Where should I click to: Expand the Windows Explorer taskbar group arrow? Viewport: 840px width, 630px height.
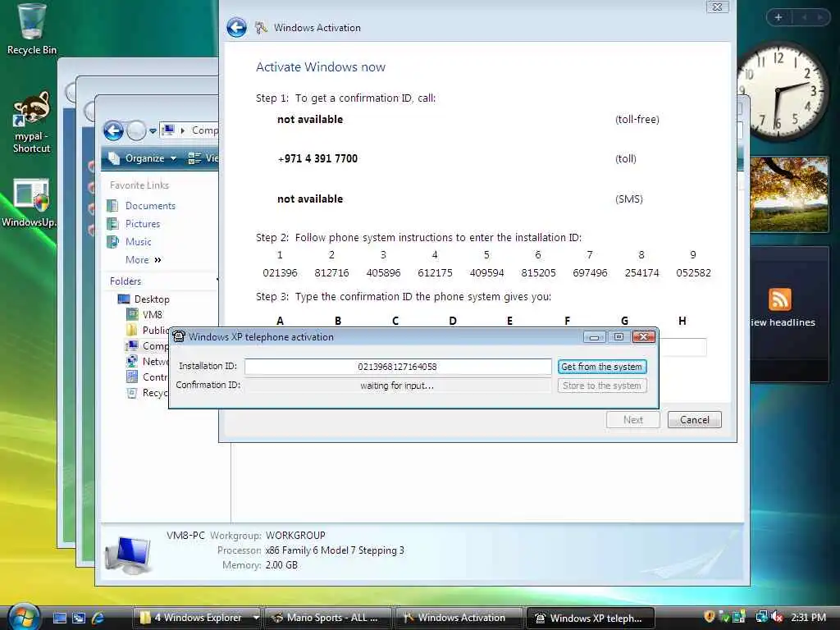[x=256, y=618]
